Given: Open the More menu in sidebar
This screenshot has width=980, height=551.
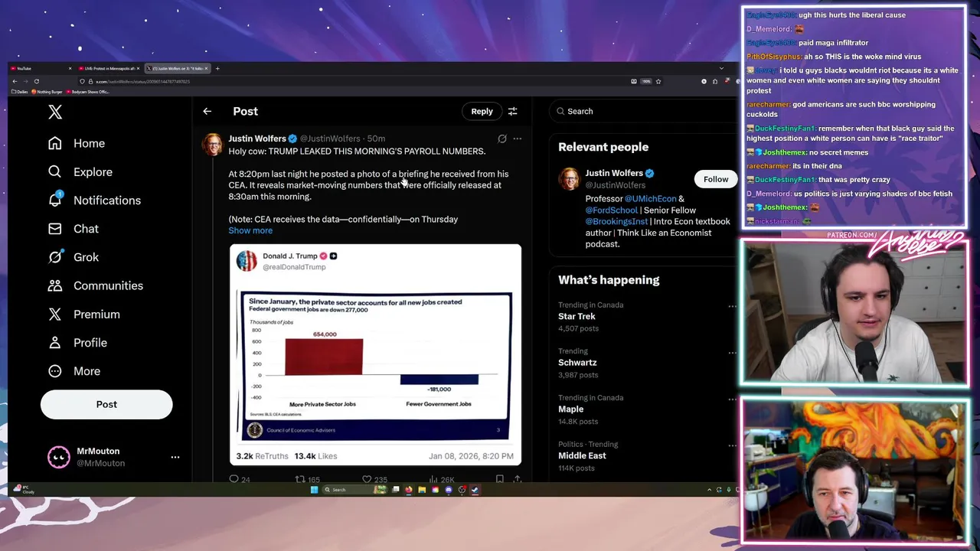Looking at the screenshot, I should pos(74,370).
